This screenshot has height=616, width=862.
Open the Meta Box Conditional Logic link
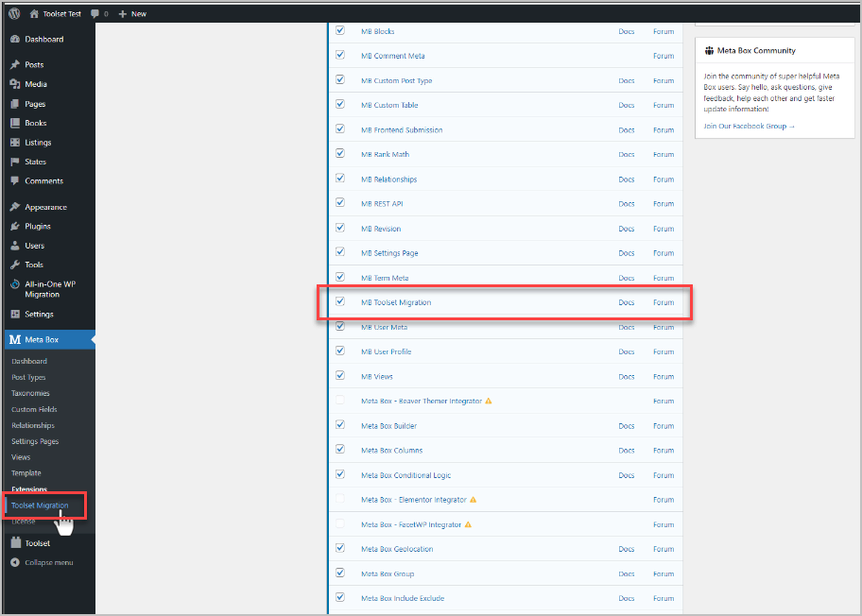coord(405,475)
